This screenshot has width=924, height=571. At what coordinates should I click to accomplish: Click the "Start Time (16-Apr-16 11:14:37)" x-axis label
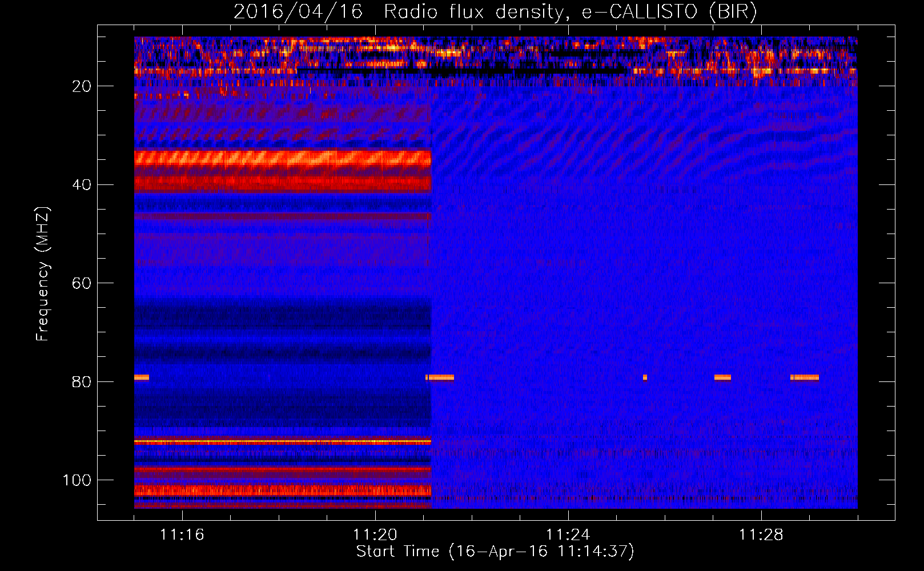click(495, 552)
